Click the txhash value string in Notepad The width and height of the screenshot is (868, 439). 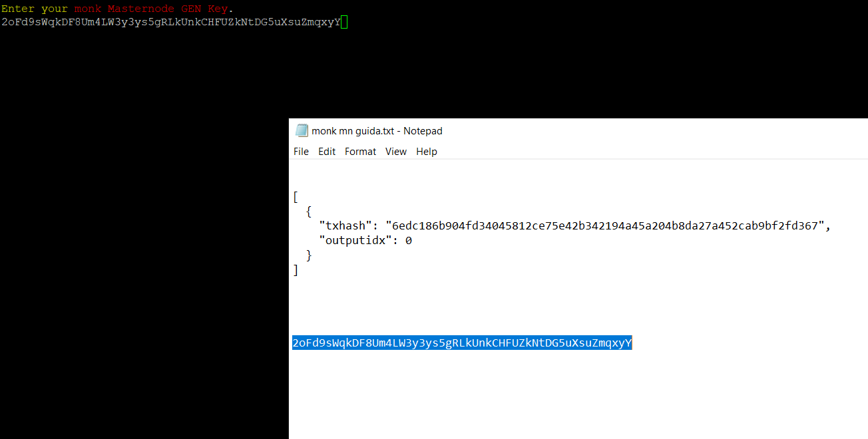[x=606, y=225]
